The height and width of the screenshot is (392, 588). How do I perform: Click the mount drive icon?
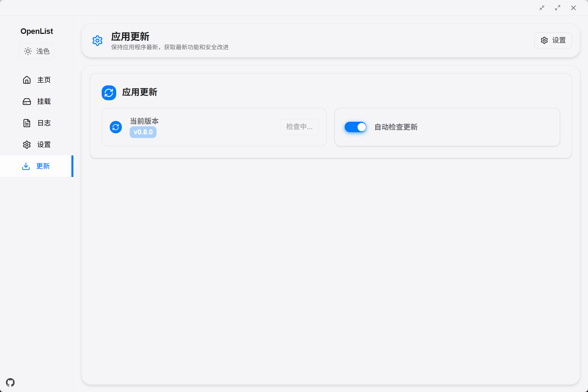pyautogui.click(x=27, y=102)
